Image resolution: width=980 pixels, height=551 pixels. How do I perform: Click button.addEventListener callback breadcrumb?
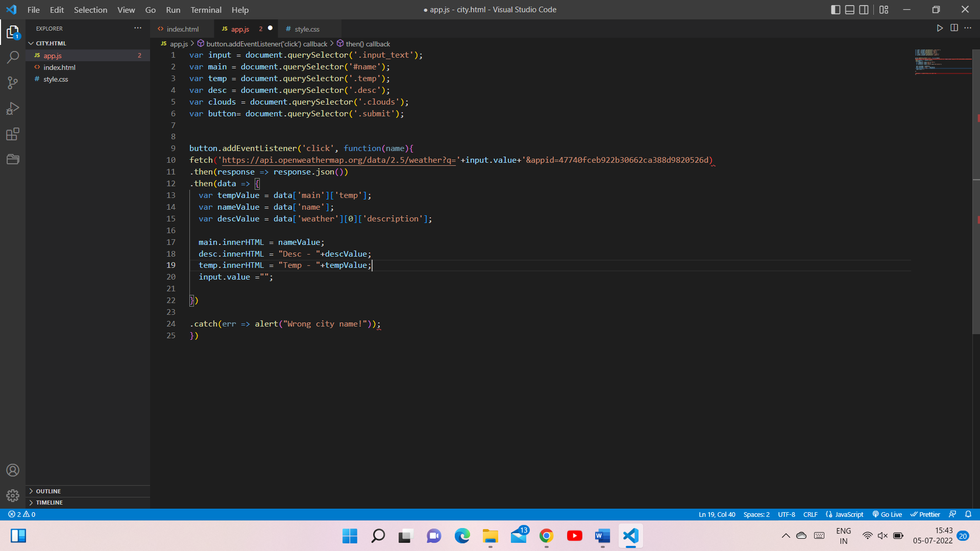[x=262, y=44]
